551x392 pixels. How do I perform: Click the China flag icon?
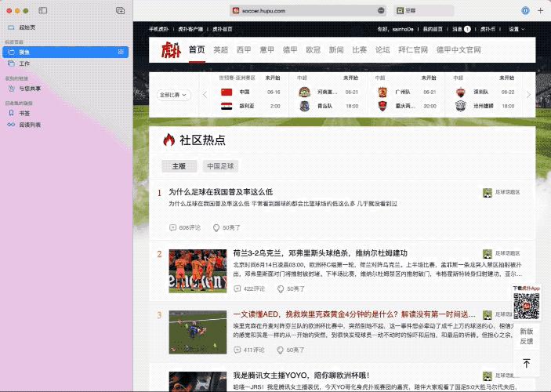pyautogui.click(x=227, y=92)
